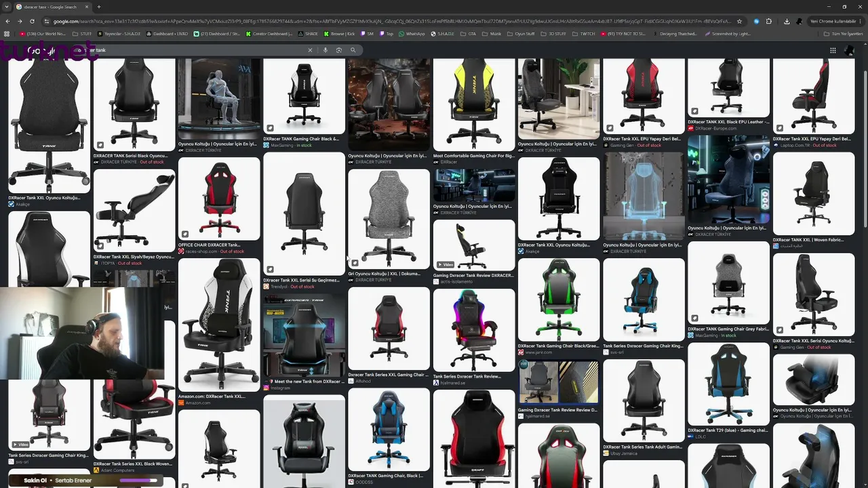Image resolution: width=868 pixels, height=488 pixels.
Task: Open the Oyun Stuff bookmarks folder
Action: 520,33
